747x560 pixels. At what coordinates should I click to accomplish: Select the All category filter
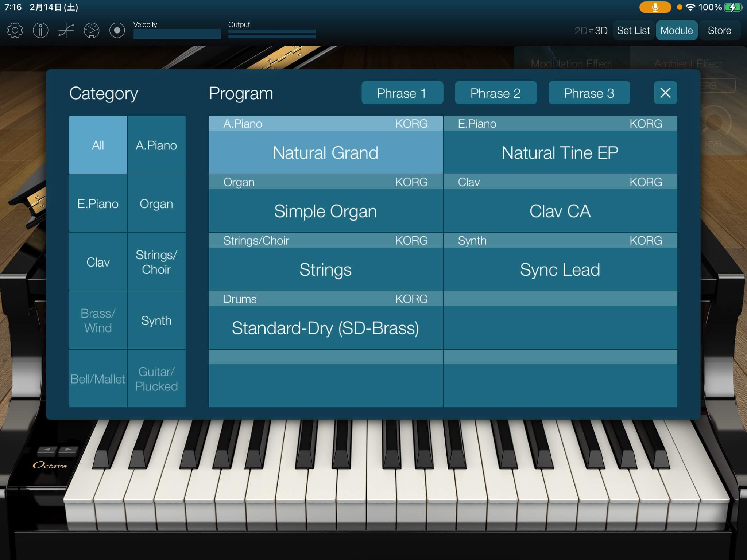[98, 145]
